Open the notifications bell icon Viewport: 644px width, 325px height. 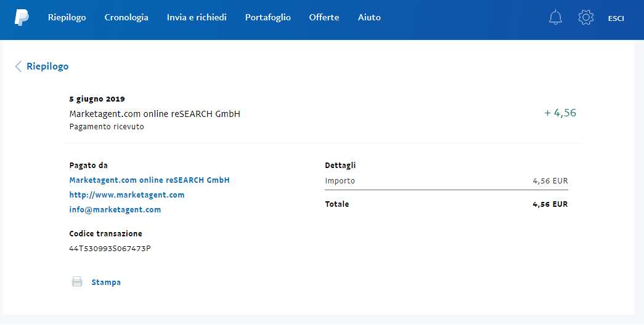click(x=555, y=17)
